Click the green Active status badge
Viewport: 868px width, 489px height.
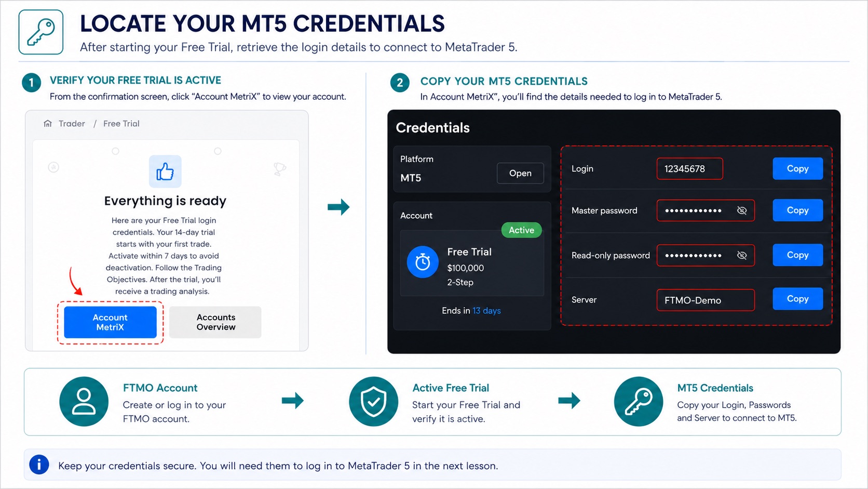click(x=521, y=230)
